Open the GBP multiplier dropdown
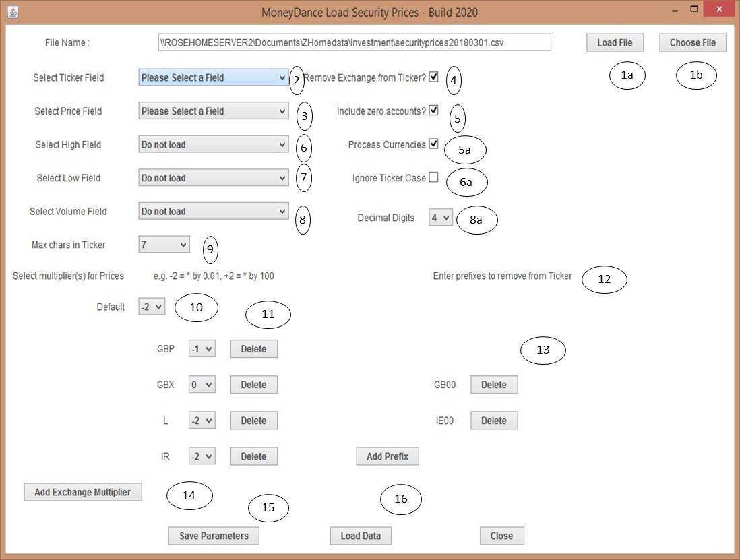 coord(202,349)
